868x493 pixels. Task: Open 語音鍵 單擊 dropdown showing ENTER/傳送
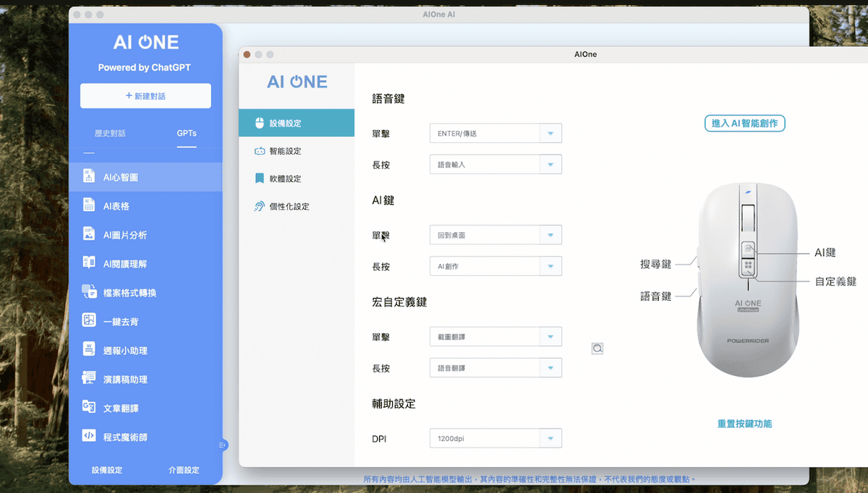[x=495, y=134]
